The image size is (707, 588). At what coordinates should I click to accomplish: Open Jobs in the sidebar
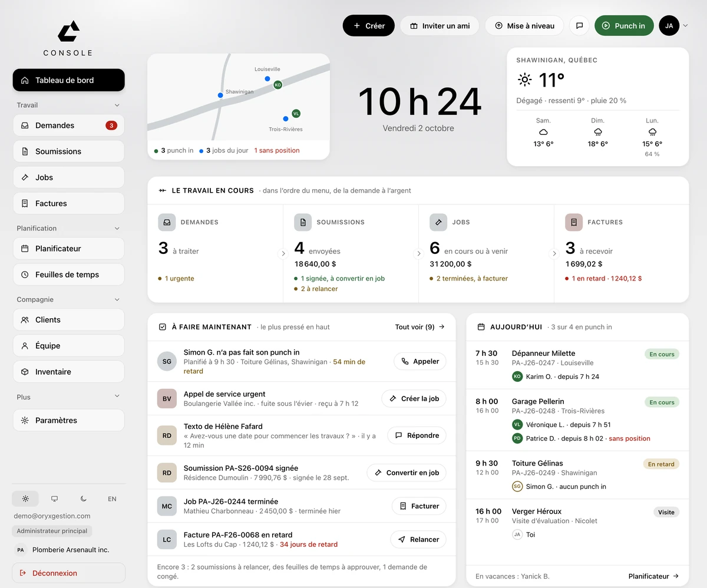pos(68,177)
